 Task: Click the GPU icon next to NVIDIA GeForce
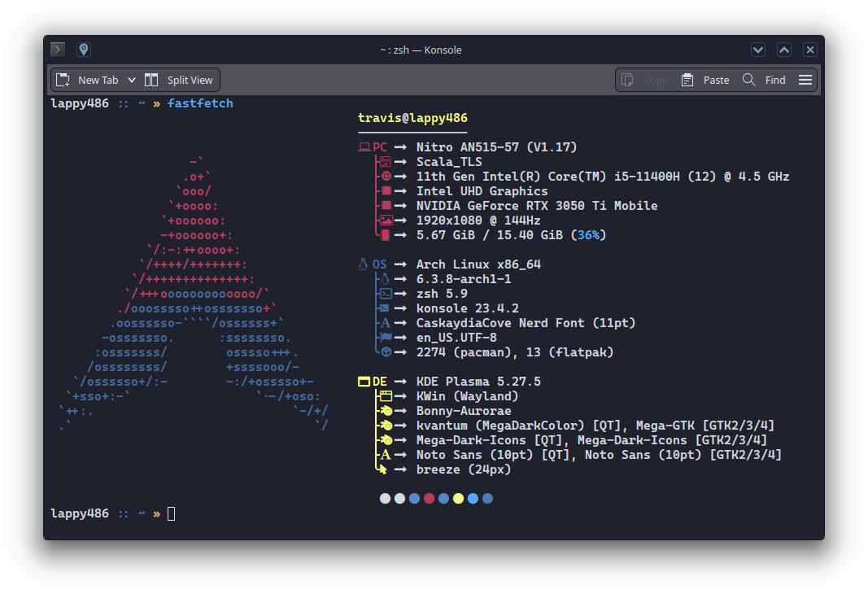[x=386, y=205]
